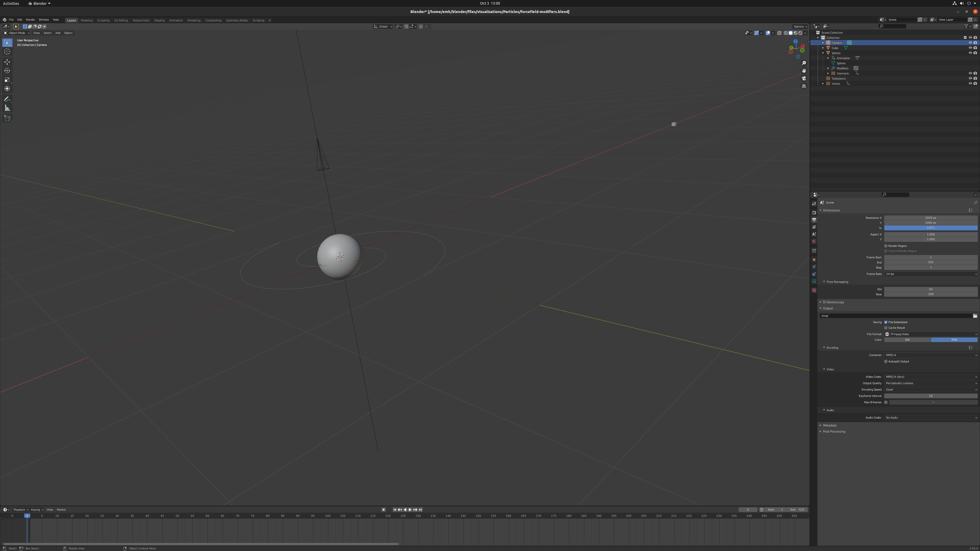
Task: Click the timeline play button
Action: [x=410, y=510]
